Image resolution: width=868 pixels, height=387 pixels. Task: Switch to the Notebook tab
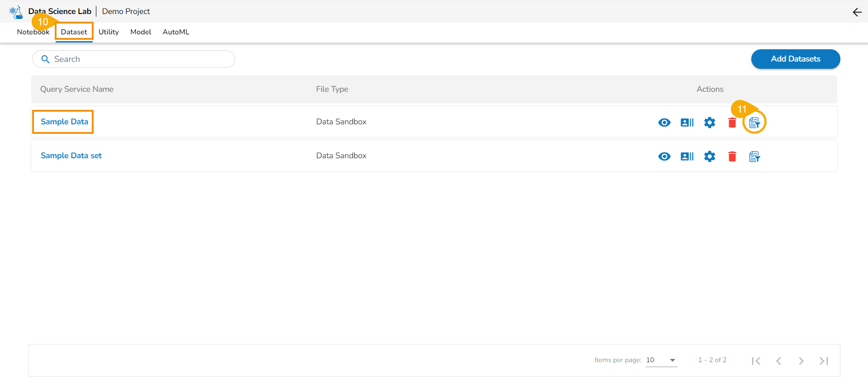pos(33,32)
